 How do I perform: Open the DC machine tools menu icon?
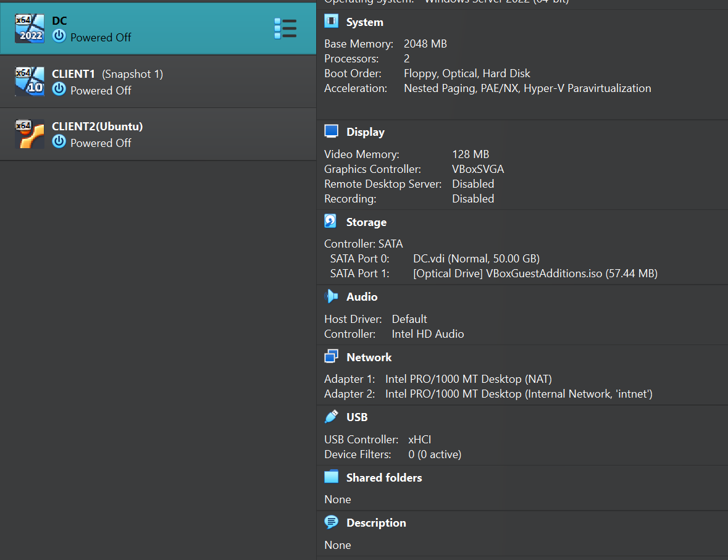coord(285,29)
